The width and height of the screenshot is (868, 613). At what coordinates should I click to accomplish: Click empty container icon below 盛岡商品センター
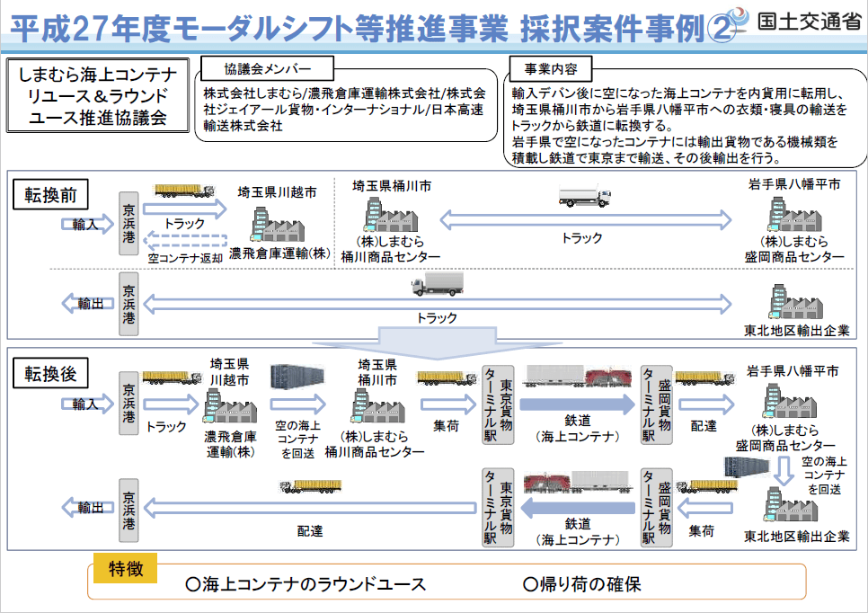point(748,467)
